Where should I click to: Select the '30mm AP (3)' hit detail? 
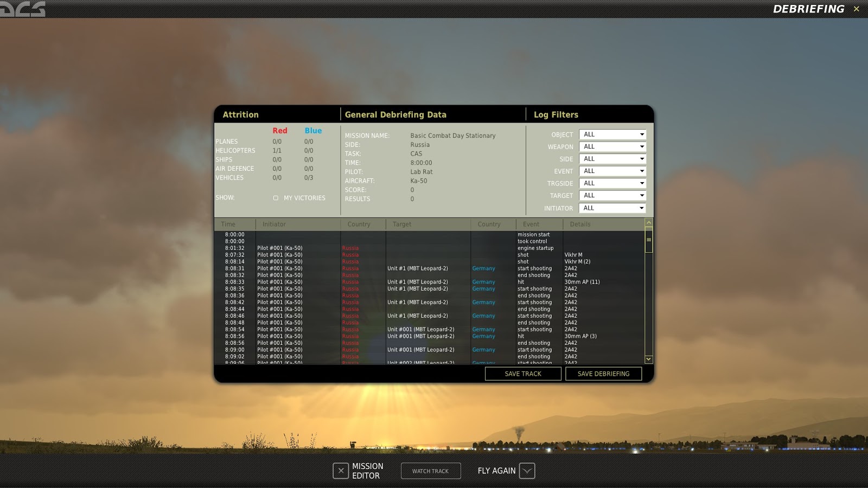point(580,336)
